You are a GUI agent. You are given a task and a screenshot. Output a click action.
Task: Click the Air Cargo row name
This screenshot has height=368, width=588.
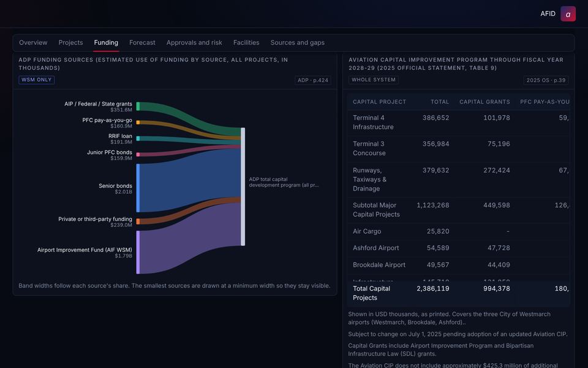pos(367,231)
